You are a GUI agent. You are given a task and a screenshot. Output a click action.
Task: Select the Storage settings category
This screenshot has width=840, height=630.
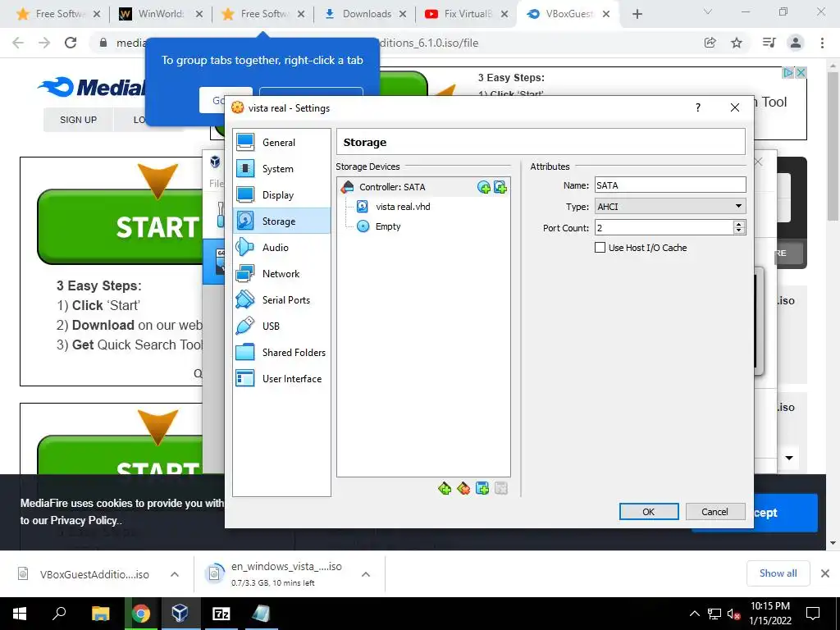281,221
